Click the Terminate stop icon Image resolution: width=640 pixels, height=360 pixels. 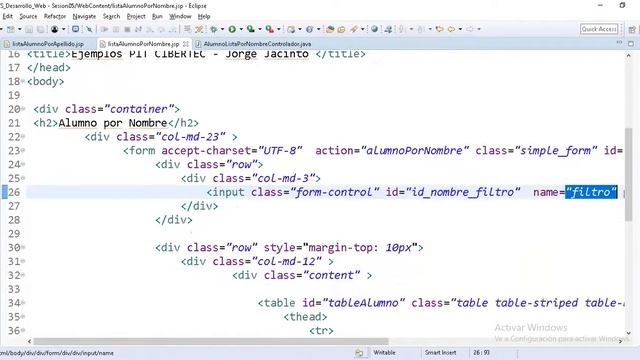127,29
